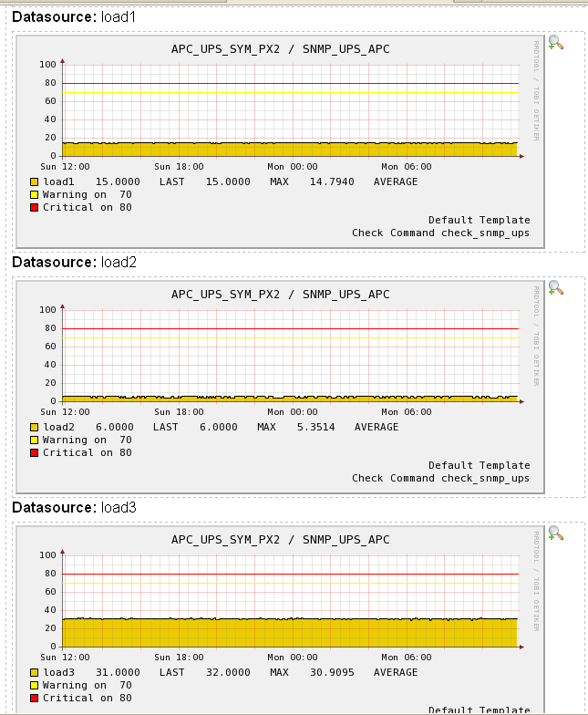The image size is (588, 715).
Task: Click 'Default Template' text in load2 graph
Action: [x=480, y=465]
